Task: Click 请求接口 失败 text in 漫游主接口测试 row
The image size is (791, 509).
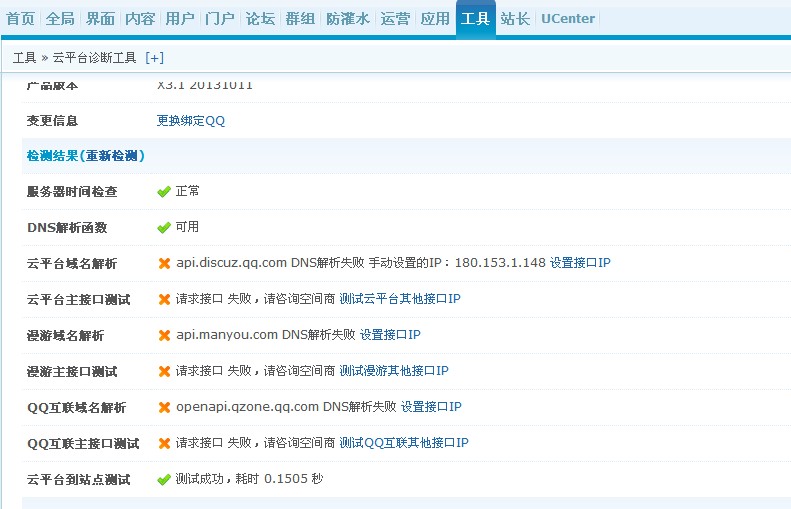Action: [213, 371]
